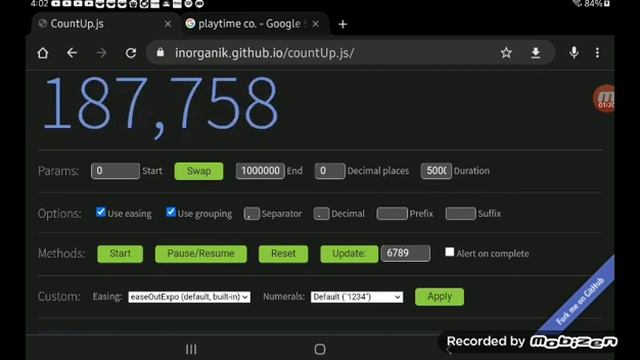Activate voice search microphone icon
The image size is (640, 360).
(x=574, y=52)
